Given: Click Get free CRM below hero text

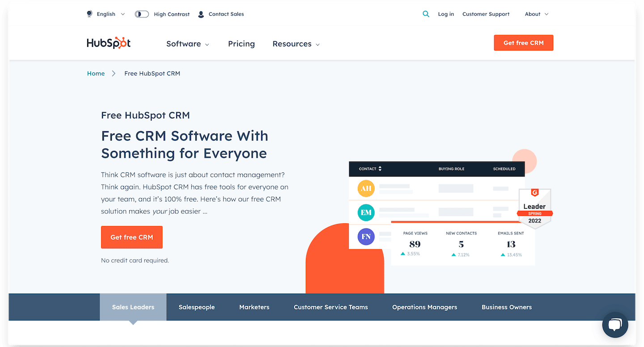Looking at the screenshot, I should (131, 237).
